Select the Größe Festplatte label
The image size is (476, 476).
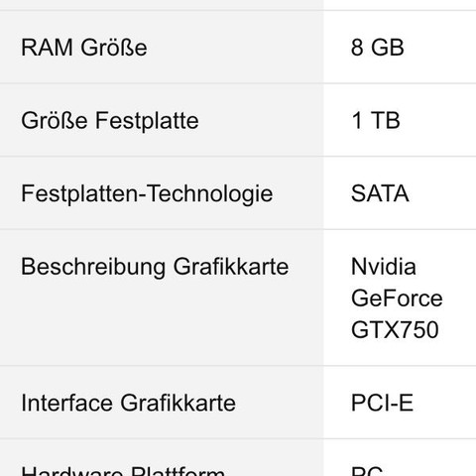tap(110, 120)
